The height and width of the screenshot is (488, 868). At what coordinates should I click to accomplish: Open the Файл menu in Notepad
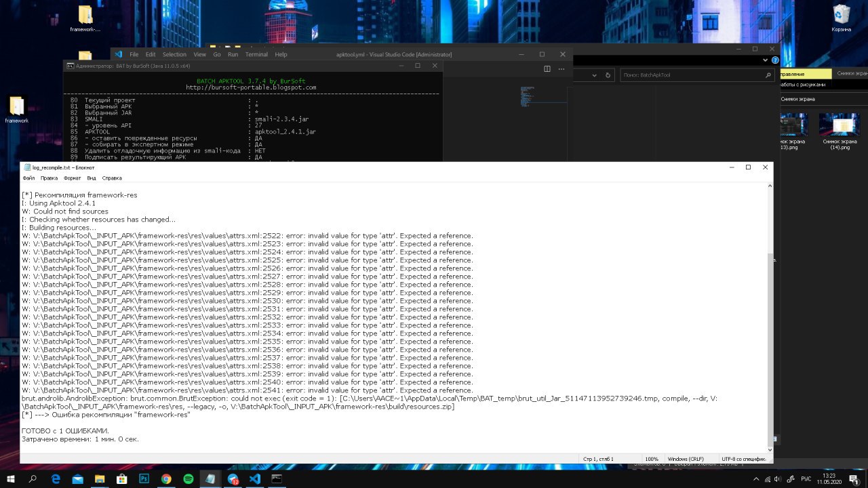point(28,178)
